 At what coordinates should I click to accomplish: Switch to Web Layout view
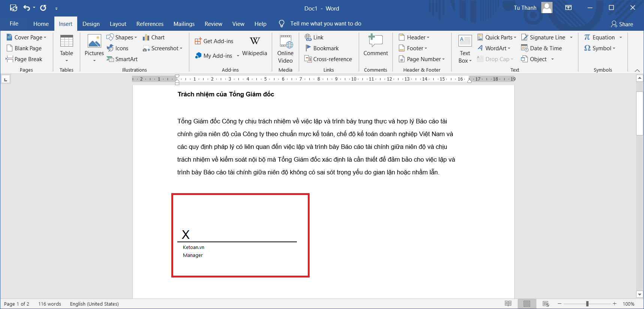(546, 304)
